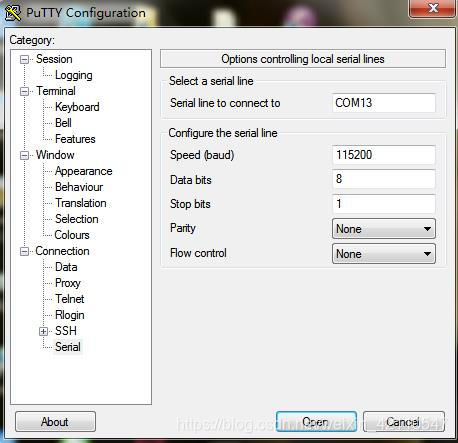Click the Speed (baud) field showing 115200
458x443 pixels.
pyautogui.click(x=384, y=155)
